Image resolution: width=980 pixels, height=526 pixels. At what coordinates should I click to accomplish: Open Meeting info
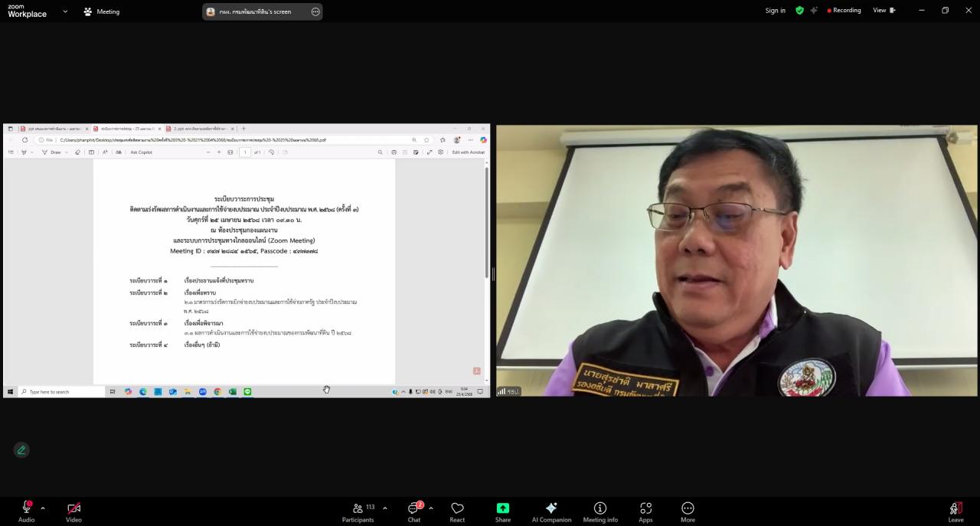point(600,511)
